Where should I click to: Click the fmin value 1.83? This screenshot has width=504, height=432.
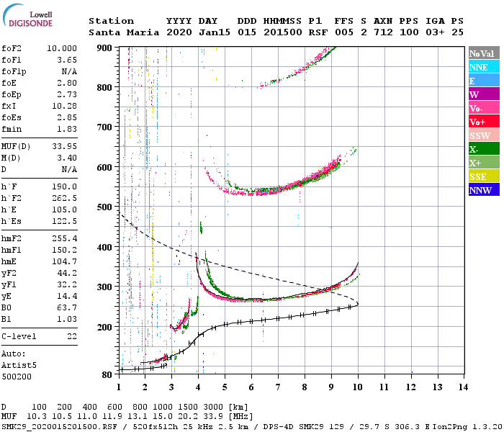tap(67, 129)
